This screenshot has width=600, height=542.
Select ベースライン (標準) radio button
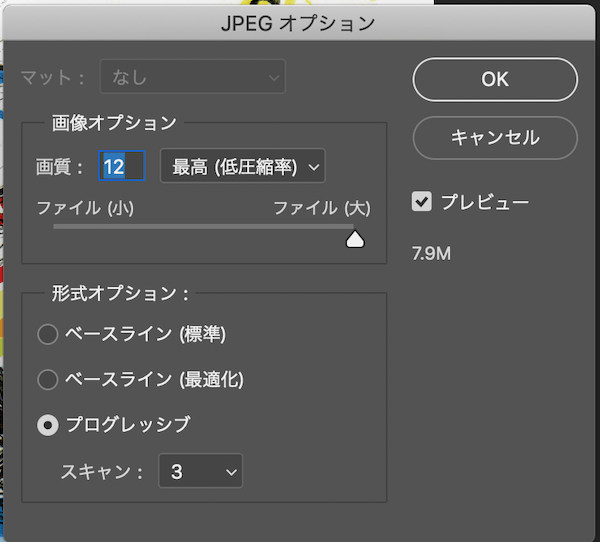click(x=48, y=334)
